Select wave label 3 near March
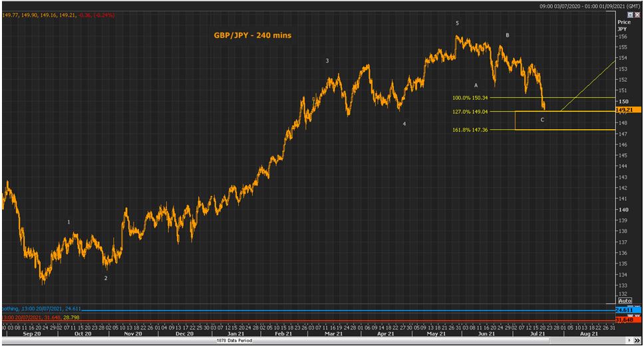 [x=327, y=61]
